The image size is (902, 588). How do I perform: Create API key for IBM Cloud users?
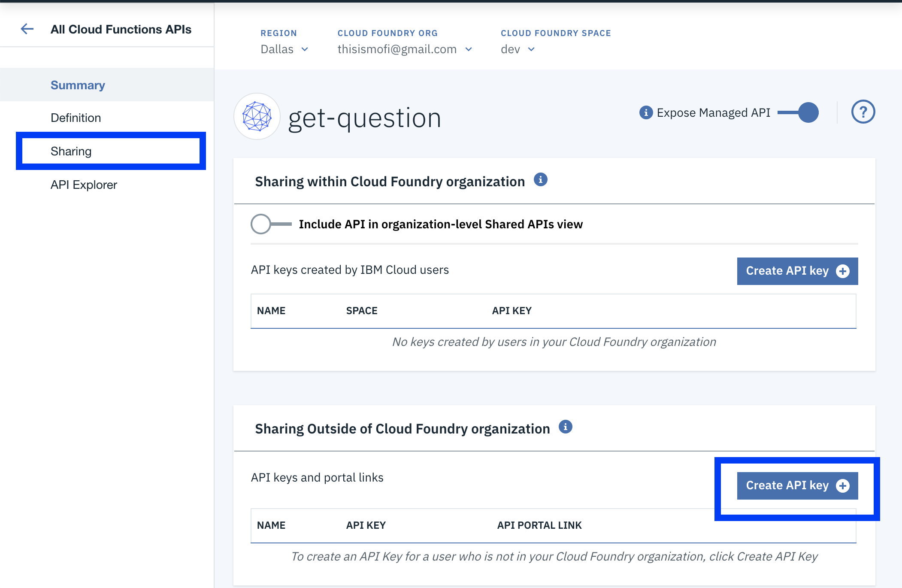pos(797,271)
